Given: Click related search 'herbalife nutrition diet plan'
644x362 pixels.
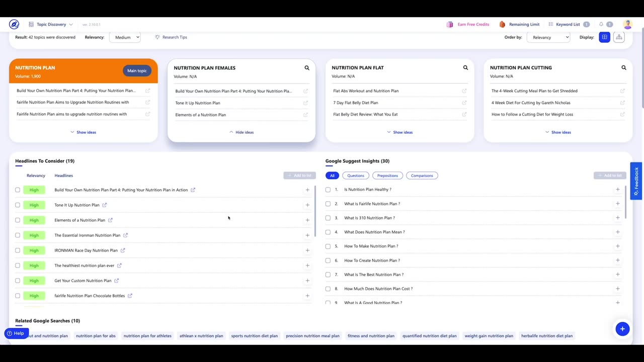Looking at the screenshot, I should pos(547,336).
